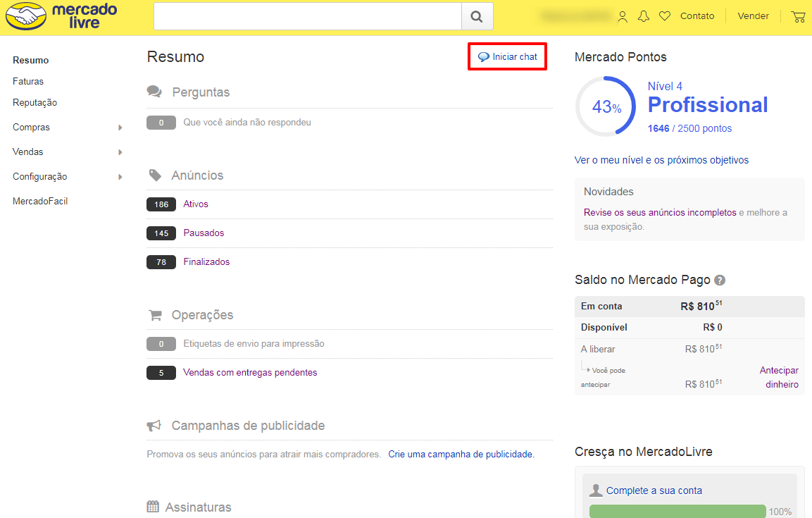Click the chat bubble icon in Iniciar chat

[483, 57]
